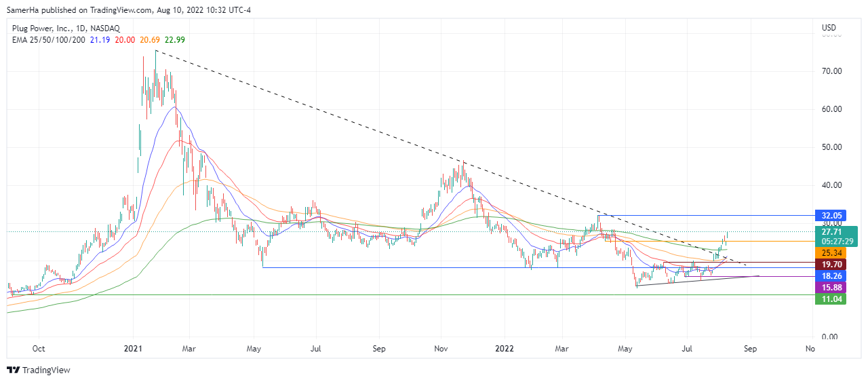Click the 60.00 price axis label
This screenshot has width=868, height=382.
point(831,109)
